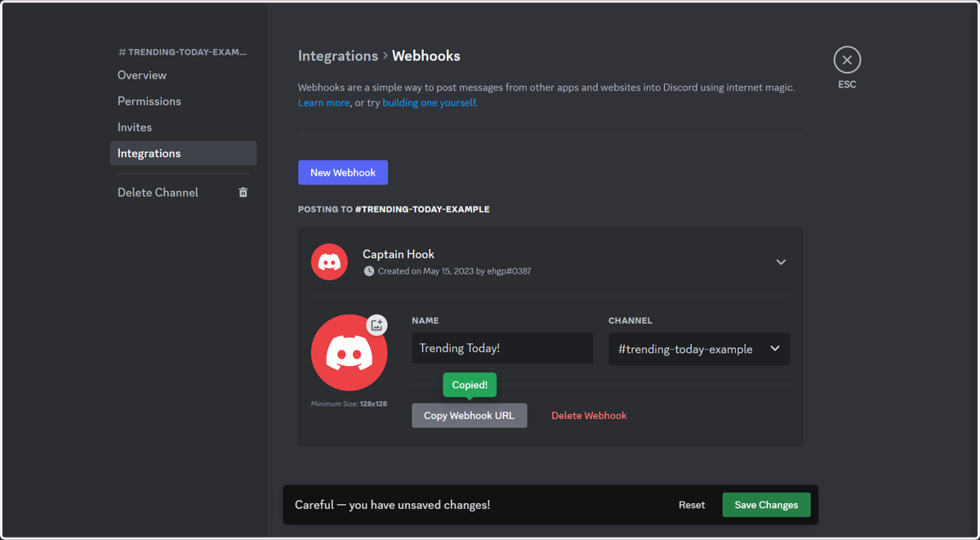The width and height of the screenshot is (980, 540).
Task: Click the Delete Webhook link
Action: pyautogui.click(x=589, y=416)
